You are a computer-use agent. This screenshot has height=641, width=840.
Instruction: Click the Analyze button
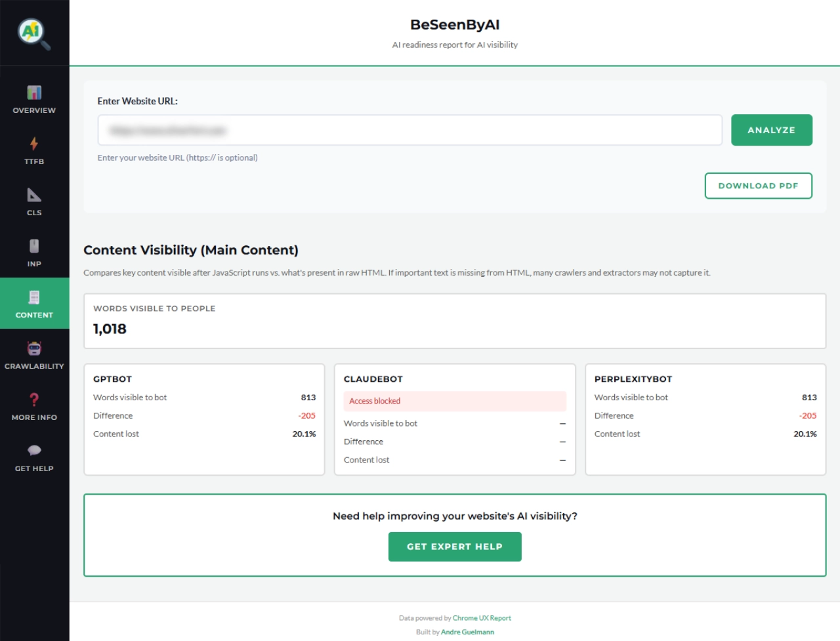[x=771, y=130]
